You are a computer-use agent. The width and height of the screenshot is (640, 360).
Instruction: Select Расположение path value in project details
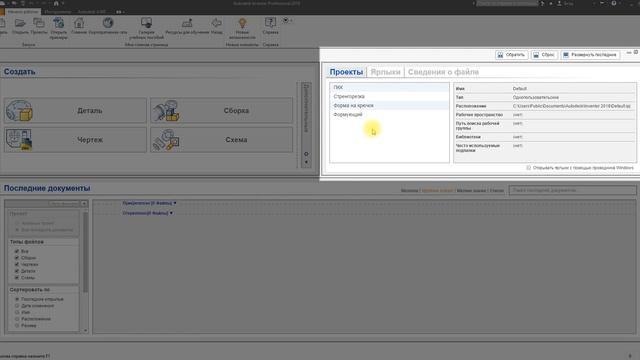coord(571,106)
